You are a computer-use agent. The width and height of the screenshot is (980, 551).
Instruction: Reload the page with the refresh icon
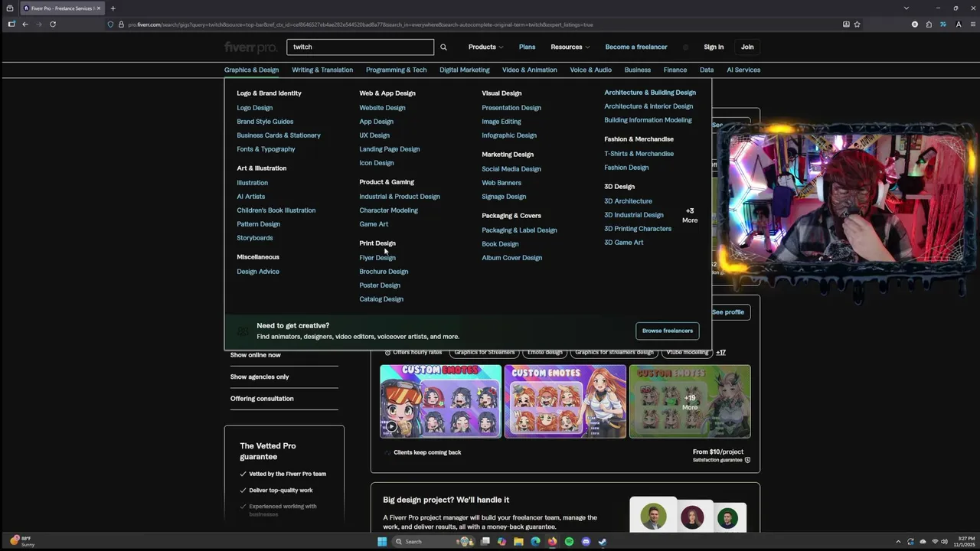click(53, 24)
